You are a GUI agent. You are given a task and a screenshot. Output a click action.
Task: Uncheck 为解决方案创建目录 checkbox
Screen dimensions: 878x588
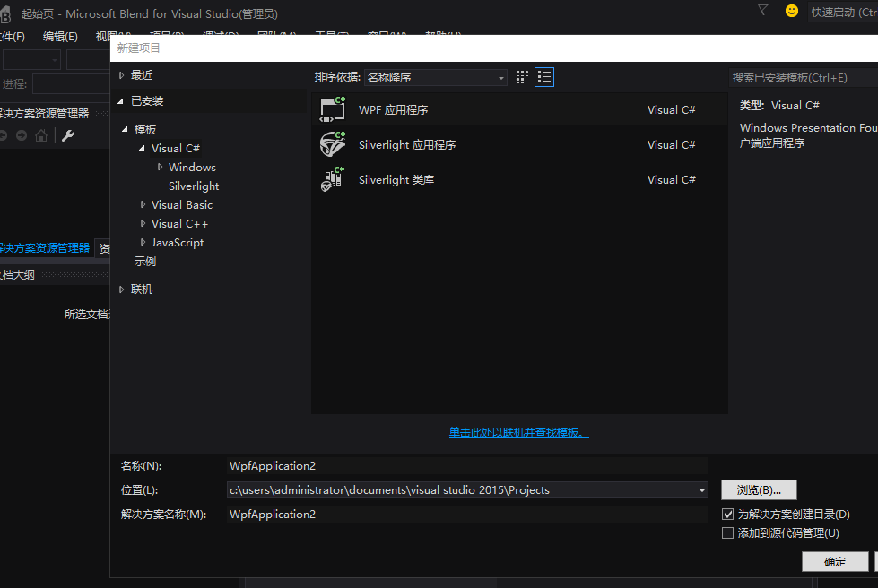coord(728,514)
